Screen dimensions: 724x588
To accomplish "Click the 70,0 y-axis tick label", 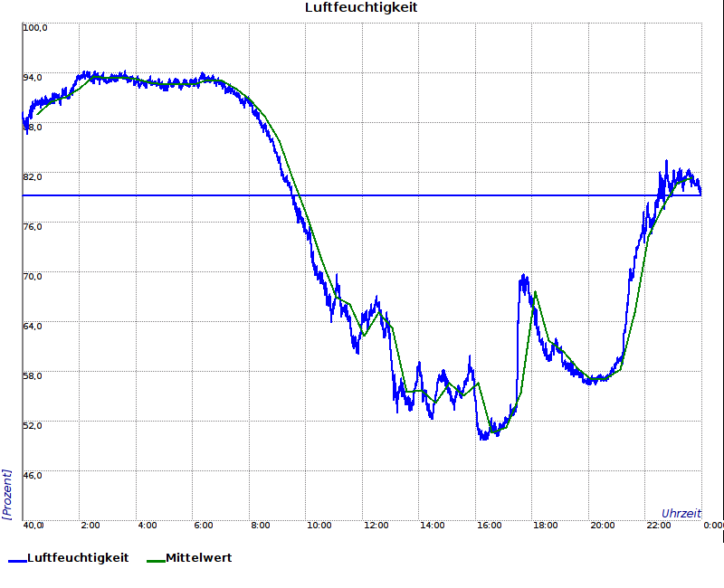I will click(x=33, y=276).
